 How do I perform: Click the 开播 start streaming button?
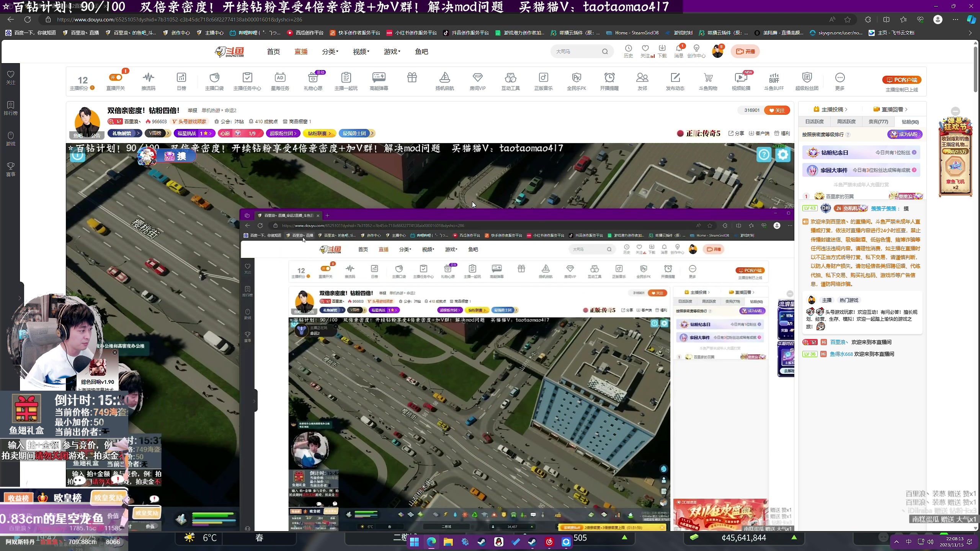coord(745,51)
